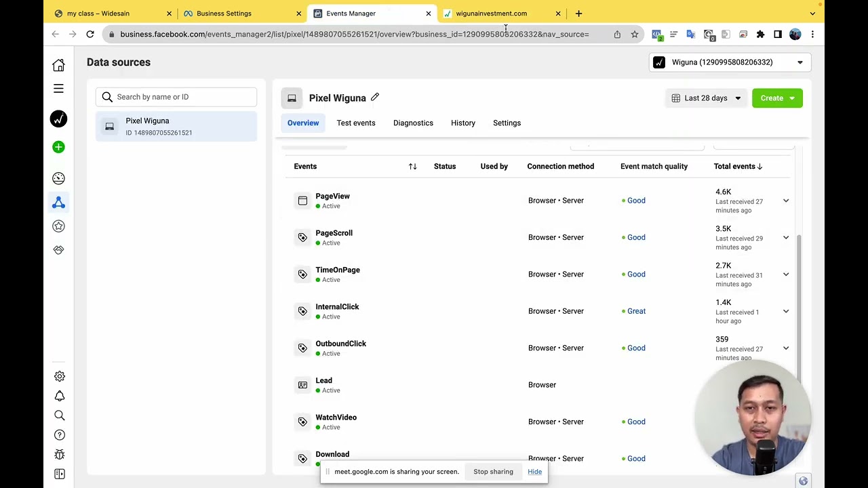868x488 pixels.
Task: Click the PageView event icon
Action: (302, 201)
